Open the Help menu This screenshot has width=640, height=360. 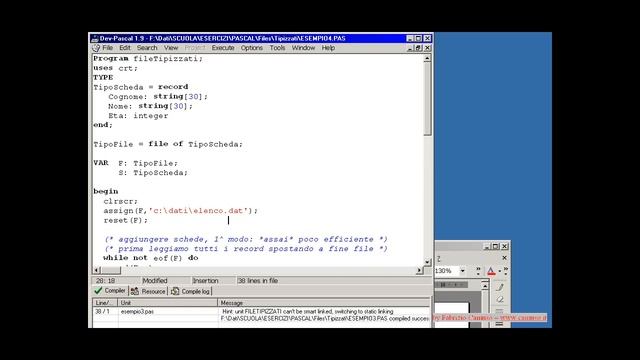pyautogui.click(x=328, y=48)
